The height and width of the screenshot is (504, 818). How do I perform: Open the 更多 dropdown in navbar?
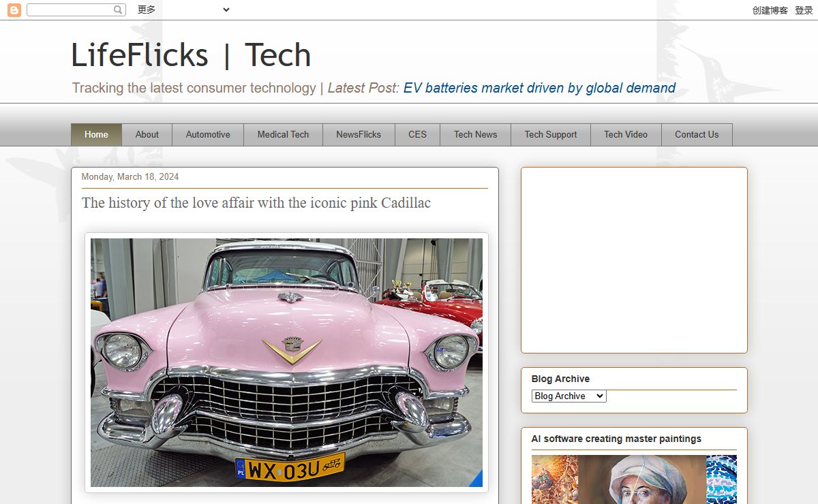click(183, 10)
